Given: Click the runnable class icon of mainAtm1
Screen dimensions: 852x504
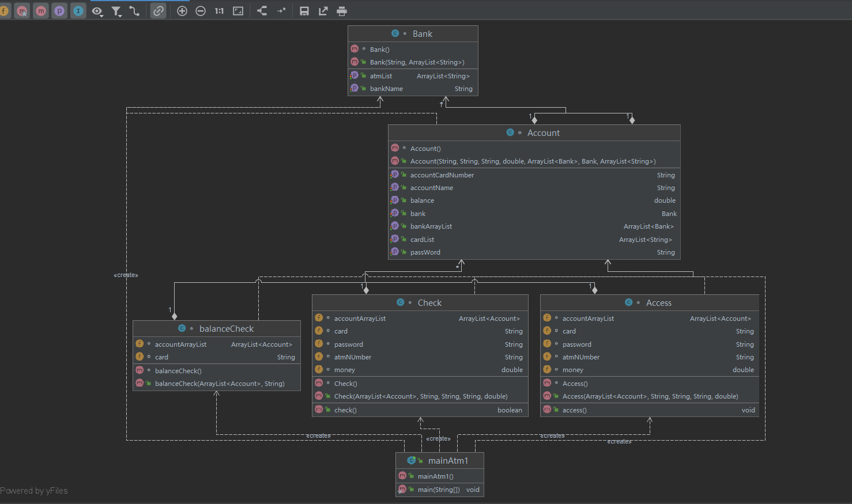Looking at the screenshot, I should coord(412,460).
